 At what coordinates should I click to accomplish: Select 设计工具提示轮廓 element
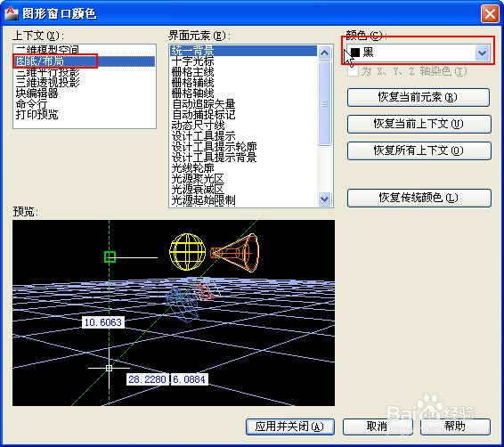pos(243,147)
